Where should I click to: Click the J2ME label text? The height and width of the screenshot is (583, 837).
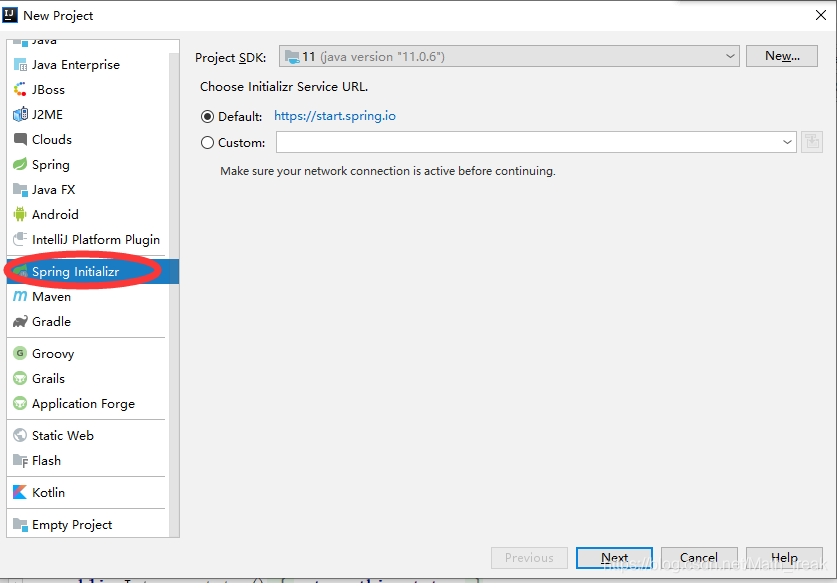[47, 114]
